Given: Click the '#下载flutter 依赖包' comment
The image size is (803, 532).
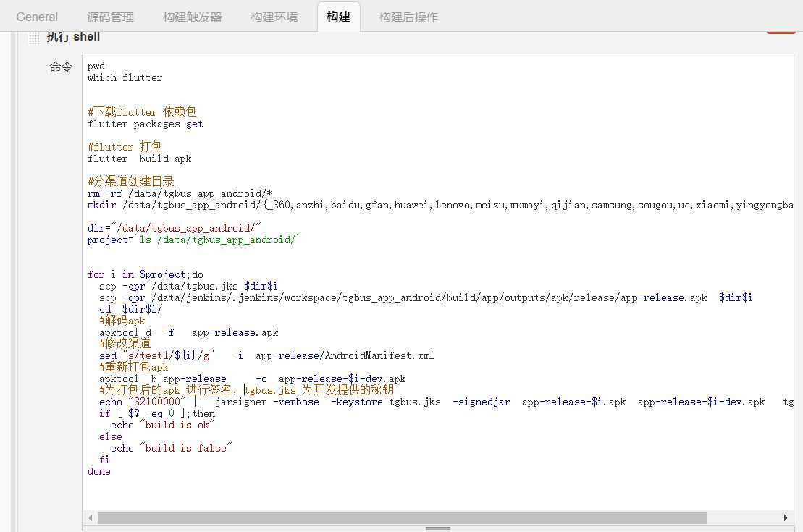Looking at the screenshot, I should pyautogui.click(x=142, y=111).
